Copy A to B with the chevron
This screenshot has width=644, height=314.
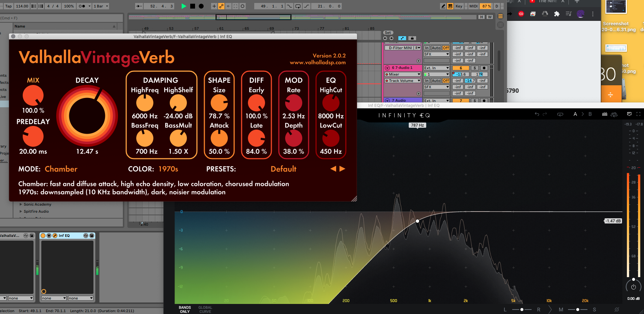(x=583, y=114)
